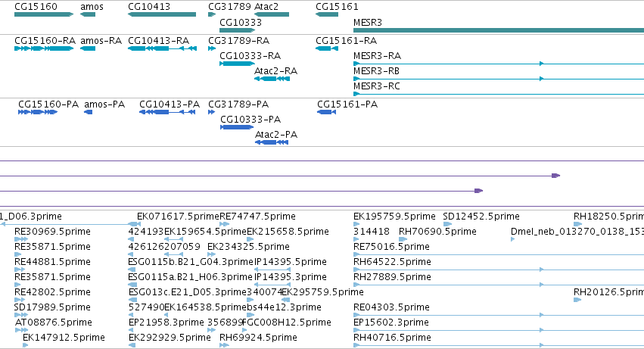Image resolution: width=644 pixels, height=349 pixels.
Task: Select the Atac2 gene glyph
Action: (x=272, y=14)
